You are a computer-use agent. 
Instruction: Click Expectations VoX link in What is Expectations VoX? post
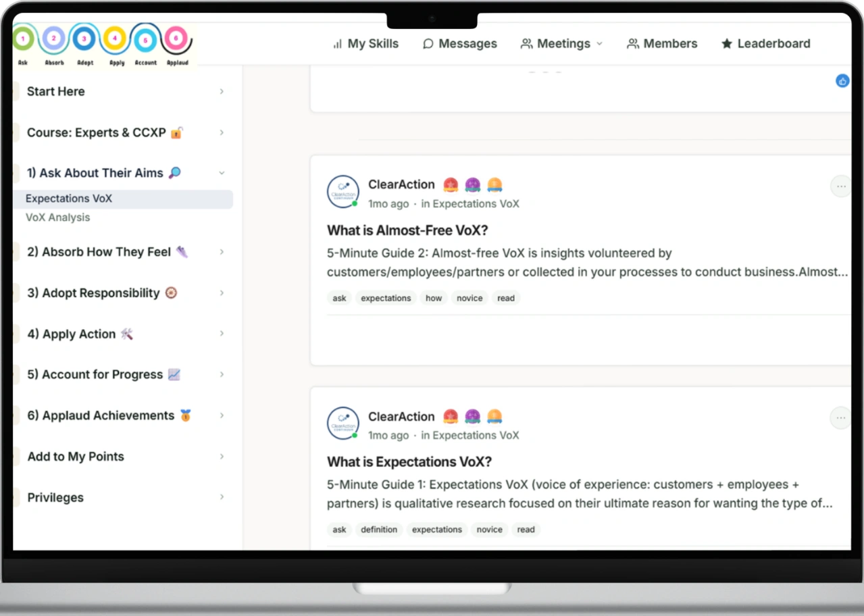[x=476, y=436]
